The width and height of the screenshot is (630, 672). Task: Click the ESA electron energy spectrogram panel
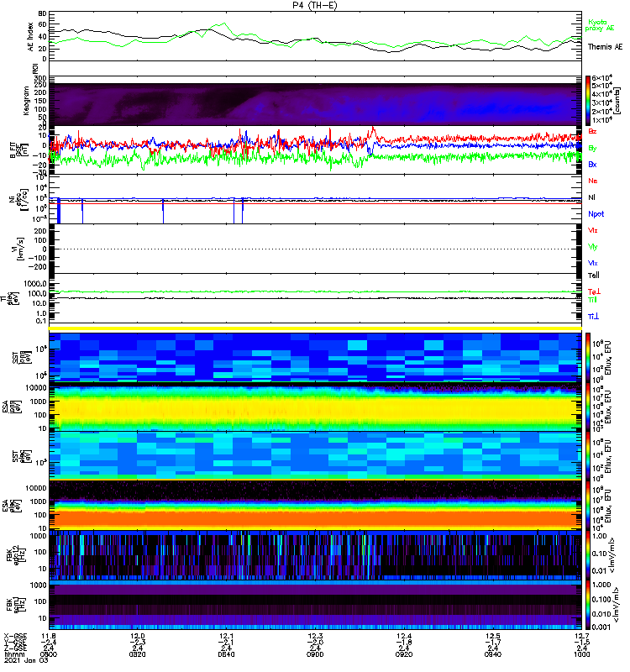tap(315, 505)
